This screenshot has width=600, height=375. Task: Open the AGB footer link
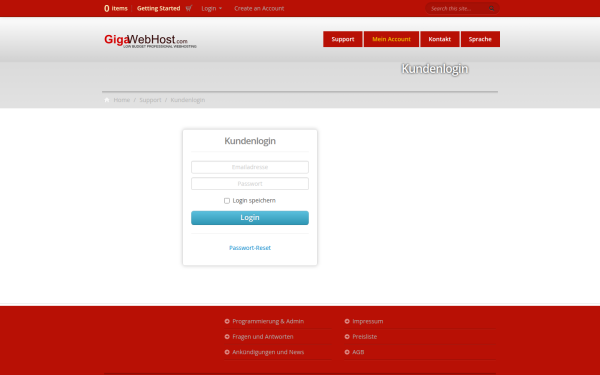(358, 352)
